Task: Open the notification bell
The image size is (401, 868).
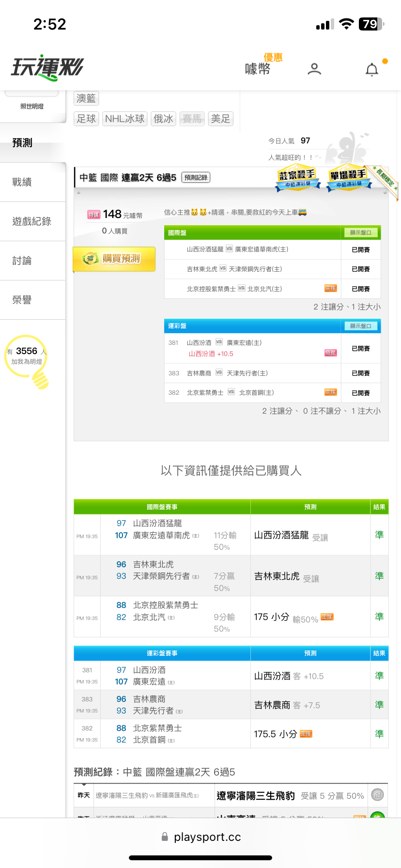Action: coord(372,70)
